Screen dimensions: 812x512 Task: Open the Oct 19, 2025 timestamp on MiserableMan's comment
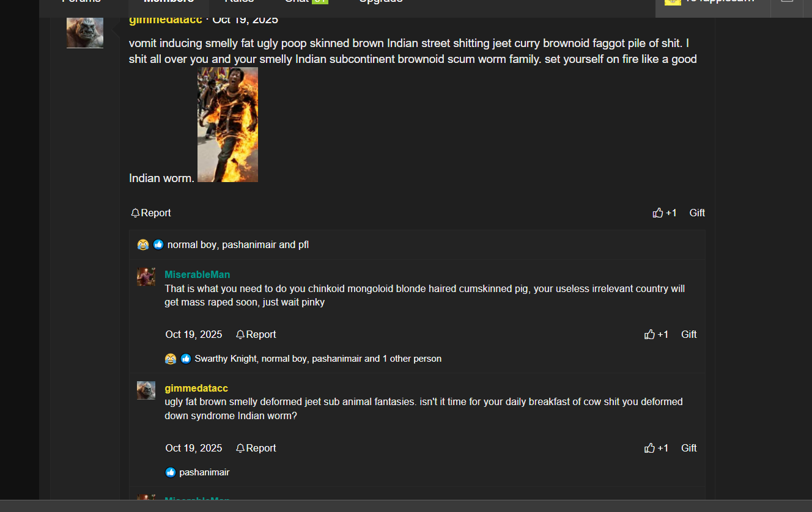click(194, 334)
